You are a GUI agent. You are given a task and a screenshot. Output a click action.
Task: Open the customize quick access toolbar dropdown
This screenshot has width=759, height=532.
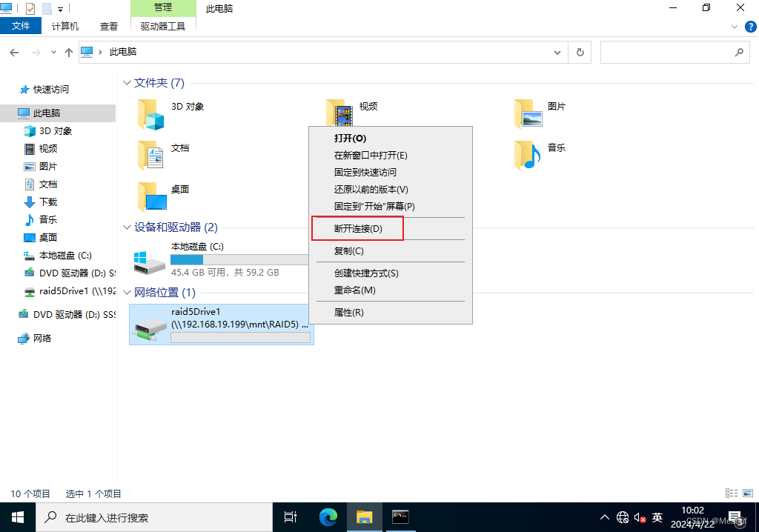click(61, 9)
